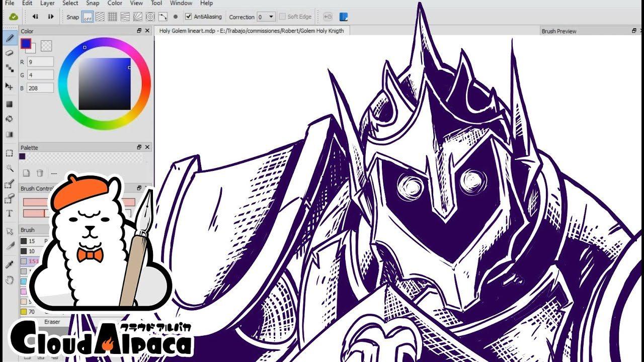The height and width of the screenshot is (362, 644).
Task: Enable vanishing point snap
Action: click(125, 17)
